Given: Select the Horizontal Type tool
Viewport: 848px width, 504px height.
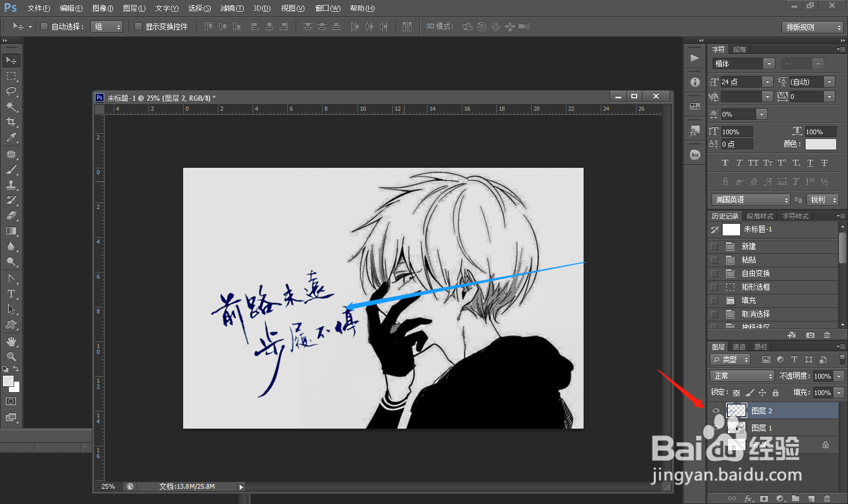Looking at the screenshot, I should pyautogui.click(x=11, y=293).
